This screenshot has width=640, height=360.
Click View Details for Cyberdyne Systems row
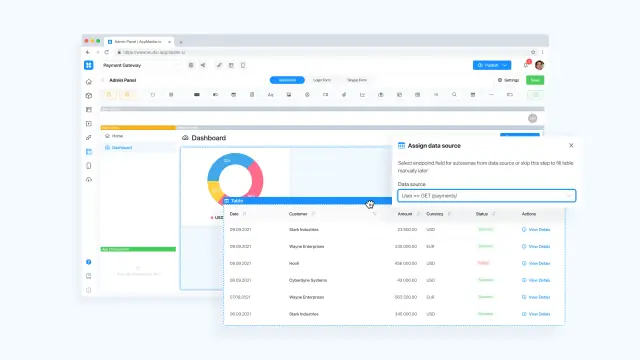536,280
